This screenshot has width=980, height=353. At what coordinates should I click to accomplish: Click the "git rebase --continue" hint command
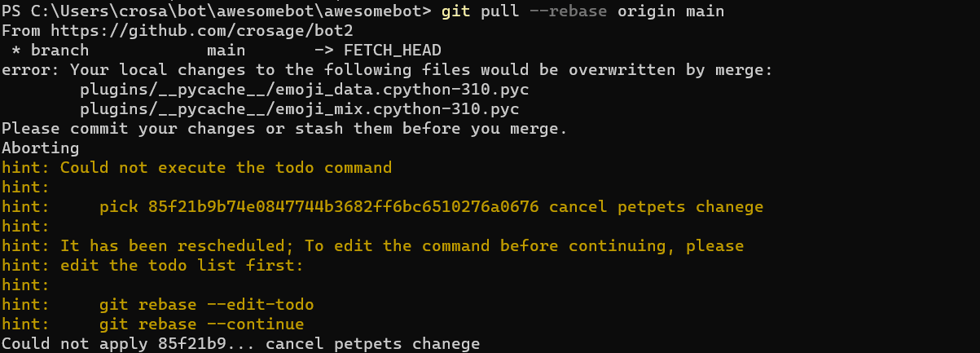[202, 324]
